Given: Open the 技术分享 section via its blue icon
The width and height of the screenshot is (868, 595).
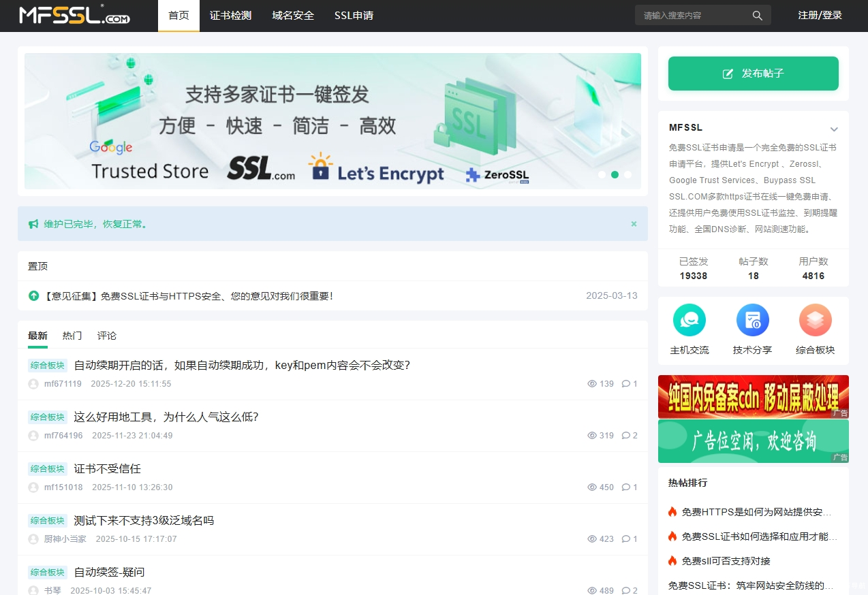Looking at the screenshot, I should click(x=752, y=320).
